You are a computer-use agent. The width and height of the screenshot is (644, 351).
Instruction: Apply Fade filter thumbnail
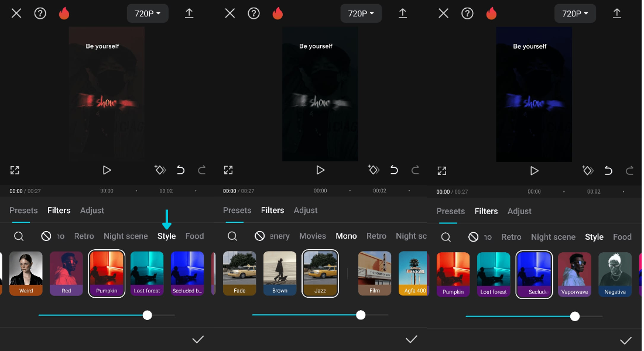(x=239, y=273)
